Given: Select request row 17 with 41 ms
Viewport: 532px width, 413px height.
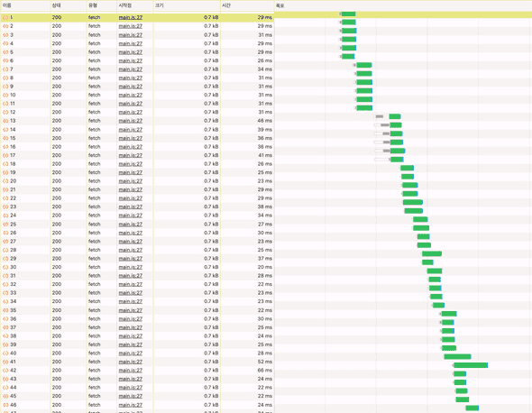Looking at the screenshot, I should pyautogui.click(x=137, y=155).
